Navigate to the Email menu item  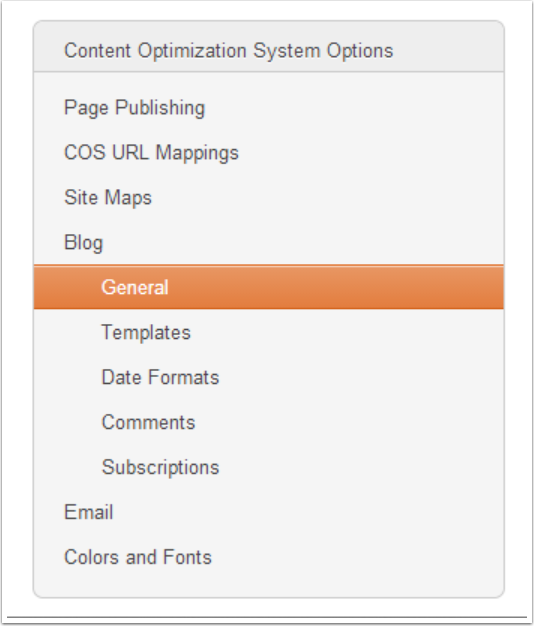89,512
